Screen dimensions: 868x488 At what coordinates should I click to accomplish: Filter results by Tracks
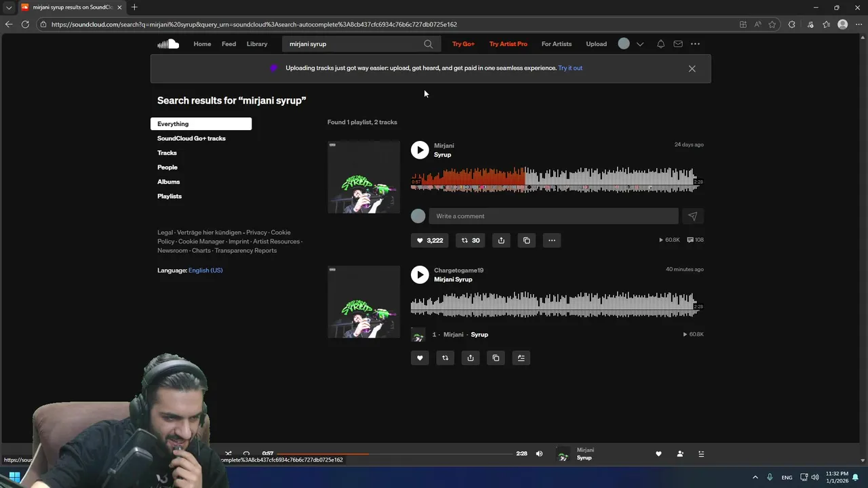pyautogui.click(x=167, y=153)
